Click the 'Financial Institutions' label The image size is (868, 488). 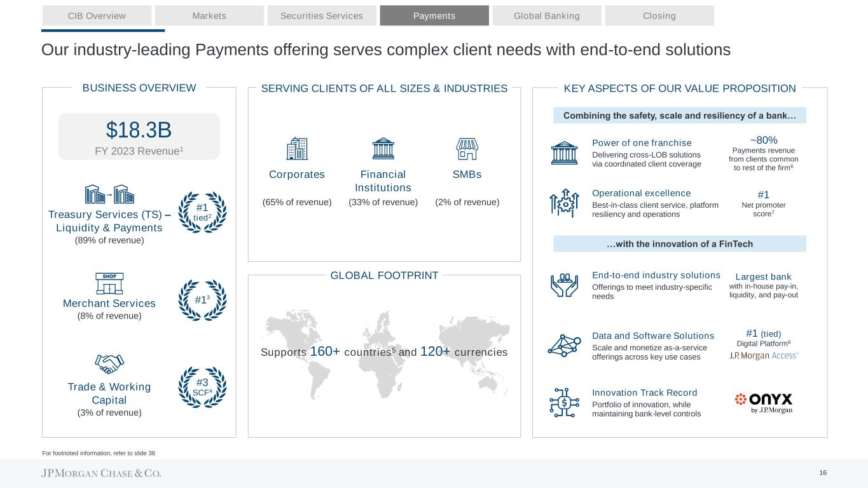point(383,180)
